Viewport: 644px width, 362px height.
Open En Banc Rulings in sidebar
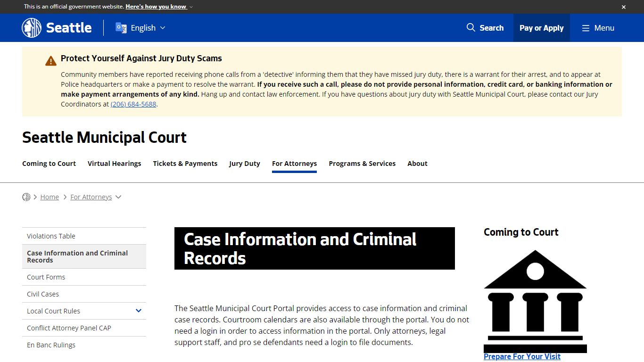84,345
